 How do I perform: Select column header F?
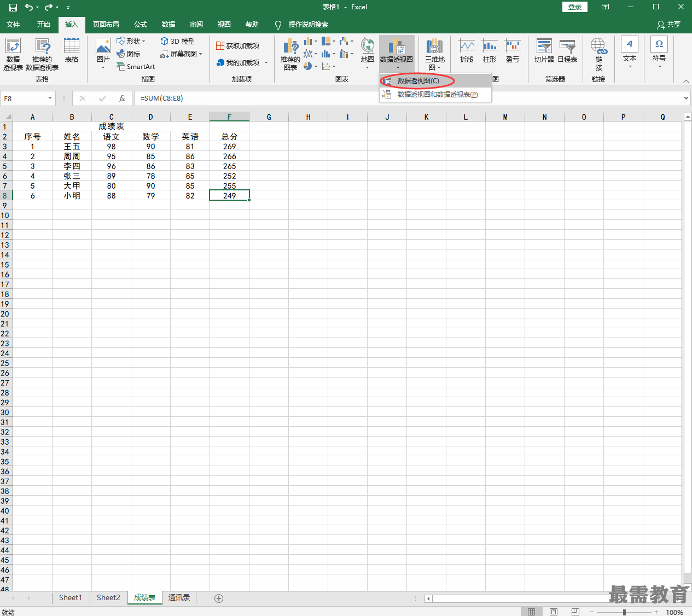(229, 117)
